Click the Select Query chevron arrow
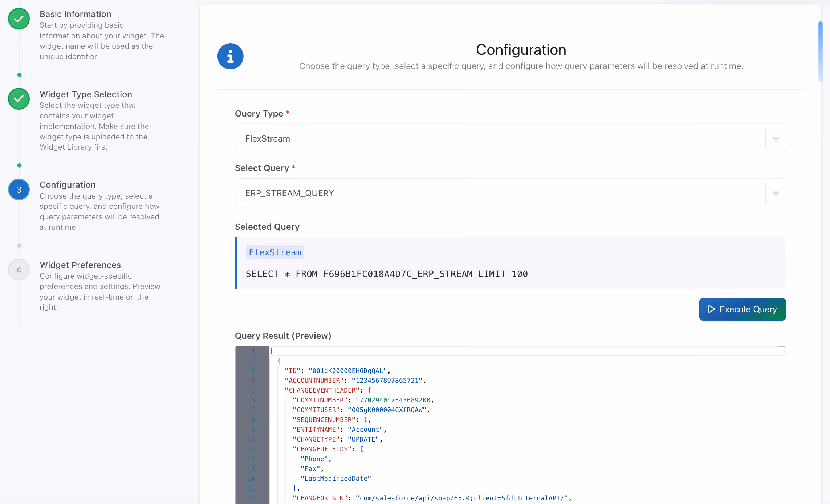The width and height of the screenshot is (830, 504). point(776,193)
